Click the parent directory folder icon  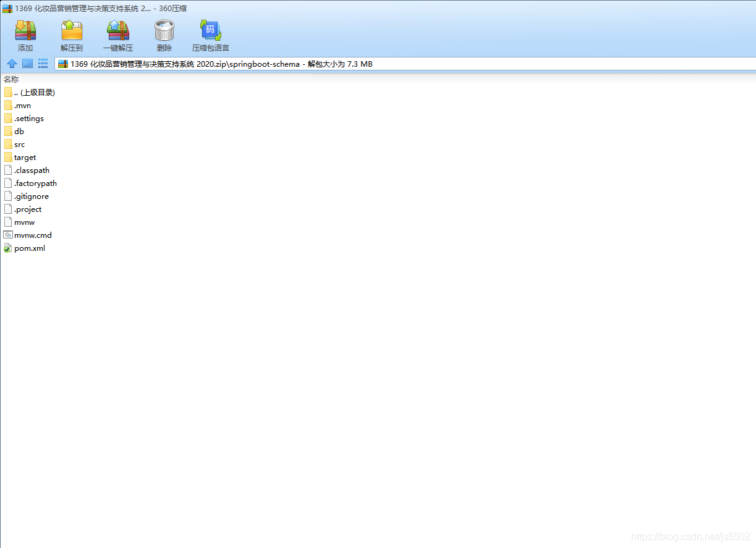click(8, 92)
